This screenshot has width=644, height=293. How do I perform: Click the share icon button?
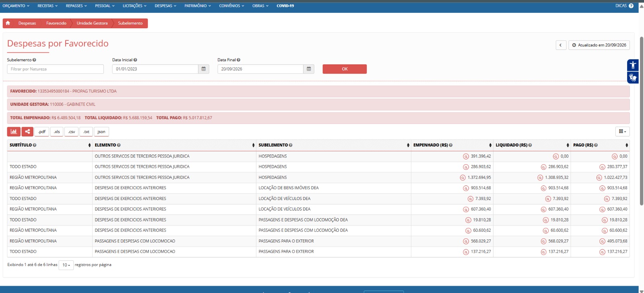(27, 132)
